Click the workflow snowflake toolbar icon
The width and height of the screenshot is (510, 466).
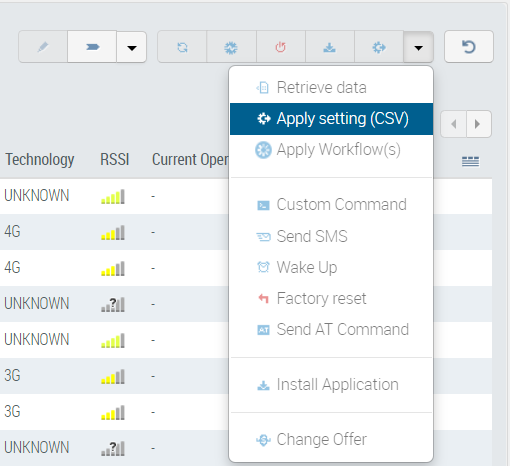pos(231,47)
